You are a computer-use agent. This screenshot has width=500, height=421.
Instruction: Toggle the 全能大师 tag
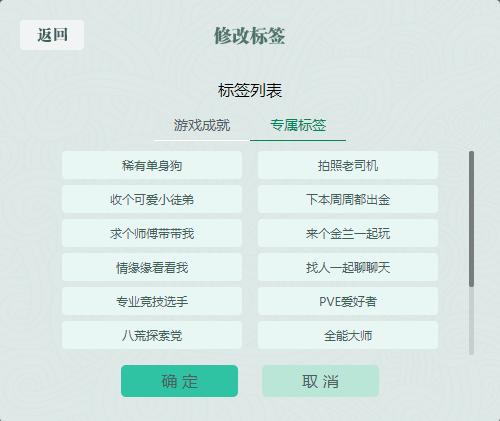pyautogui.click(x=348, y=335)
